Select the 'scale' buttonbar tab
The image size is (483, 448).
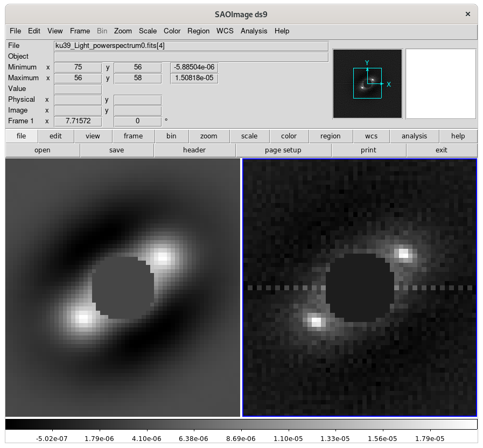point(249,136)
